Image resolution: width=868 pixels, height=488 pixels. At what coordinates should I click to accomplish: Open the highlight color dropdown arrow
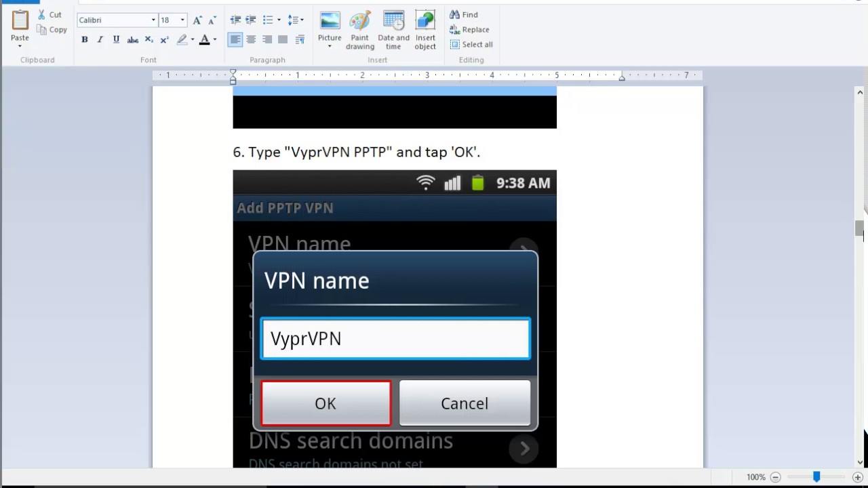click(x=193, y=40)
